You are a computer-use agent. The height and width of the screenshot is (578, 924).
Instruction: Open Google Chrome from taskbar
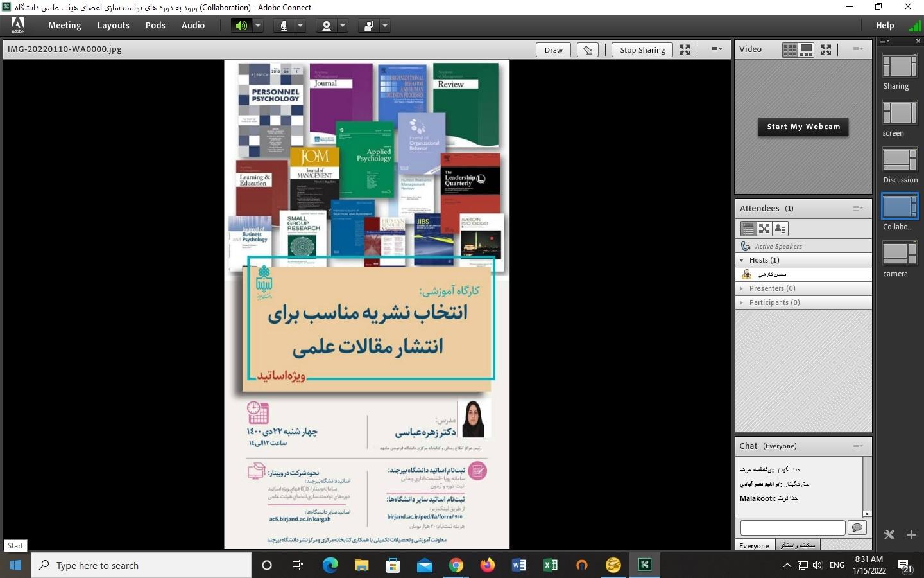[x=456, y=565]
